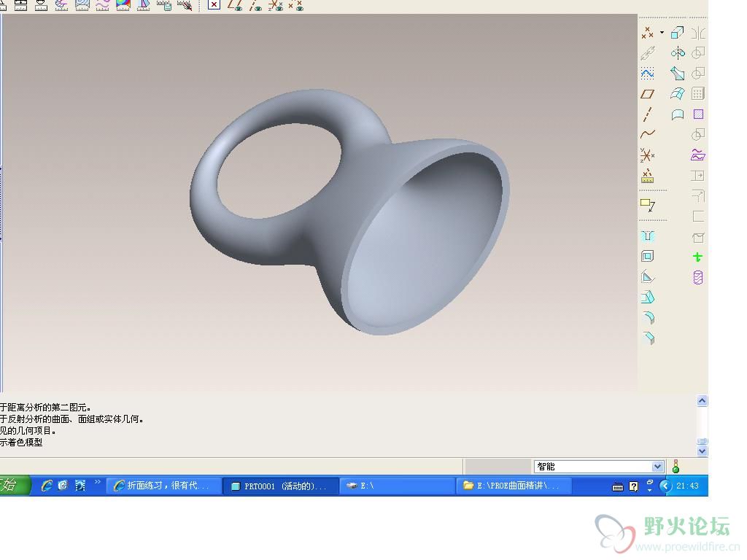Open the draft analysis toolbar icon
This screenshot has width=747, height=560.
[144, 5]
